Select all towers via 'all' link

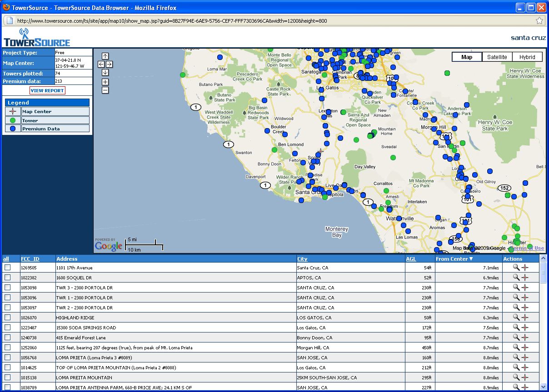point(6,259)
